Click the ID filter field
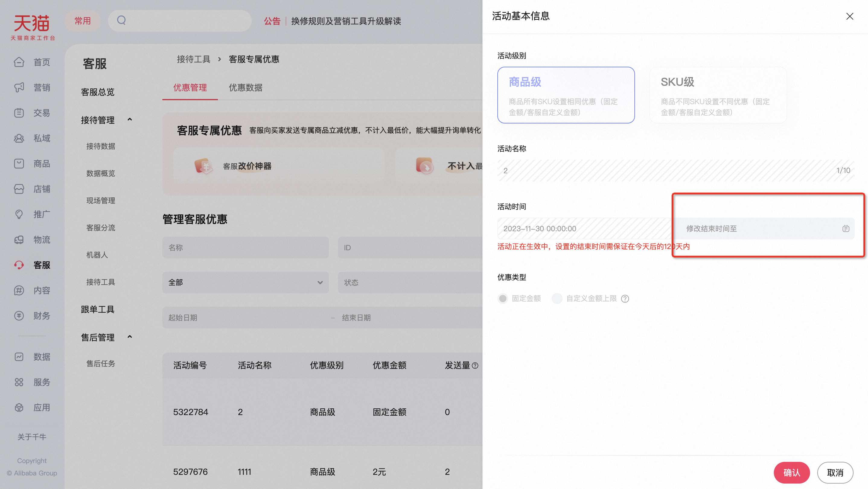868x489 pixels. (410, 247)
